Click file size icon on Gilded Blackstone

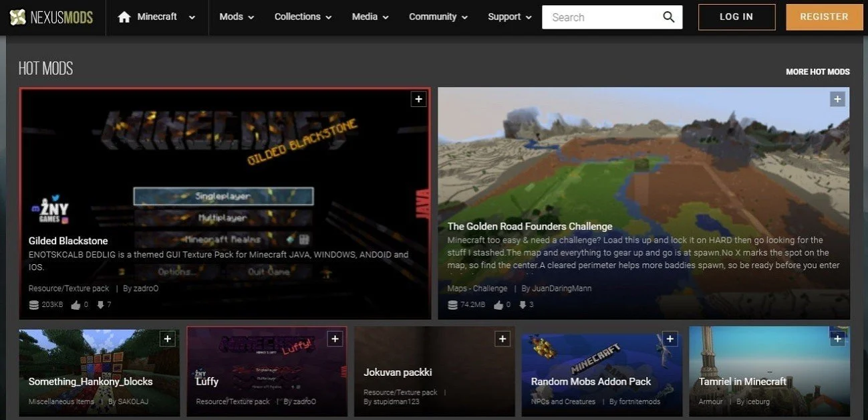tap(33, 305)
